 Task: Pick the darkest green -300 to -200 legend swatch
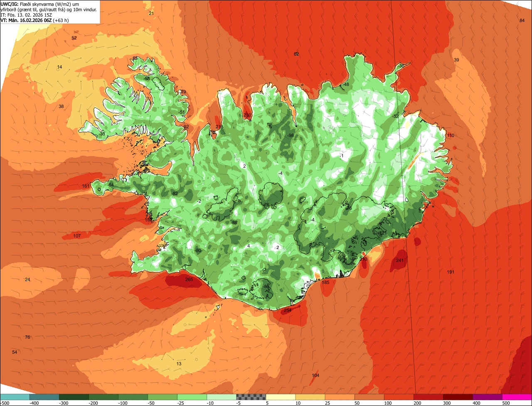[74, 397]
